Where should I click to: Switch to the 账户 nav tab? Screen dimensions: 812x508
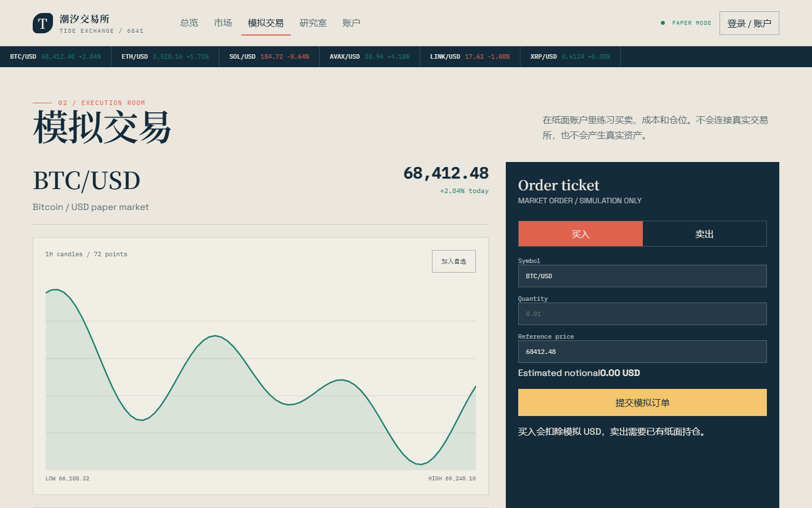(351, 23)
